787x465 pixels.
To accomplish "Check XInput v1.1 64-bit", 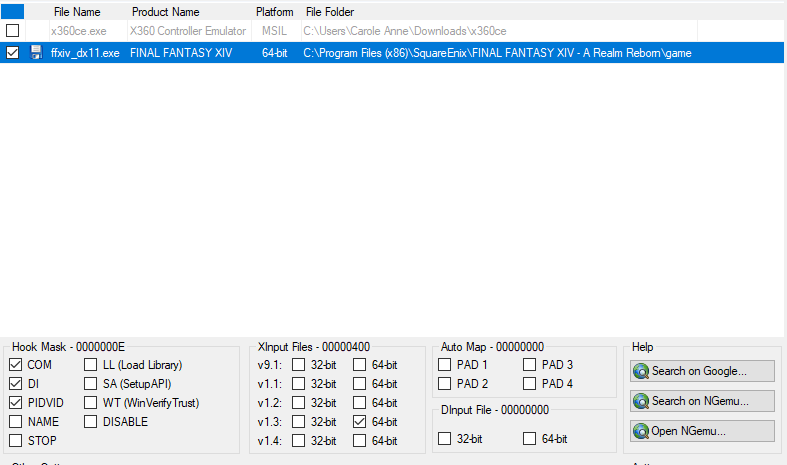I will tap(359, 384).
